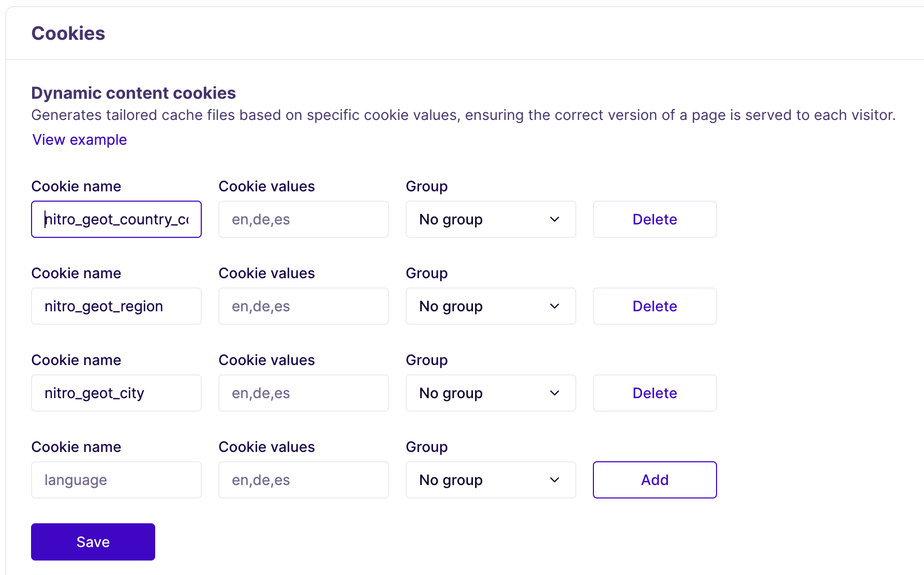This screenshot has height=575, width=924.
Task: Click the chevron icon on the bottom group selector
Action: click(x=554, y=480)
